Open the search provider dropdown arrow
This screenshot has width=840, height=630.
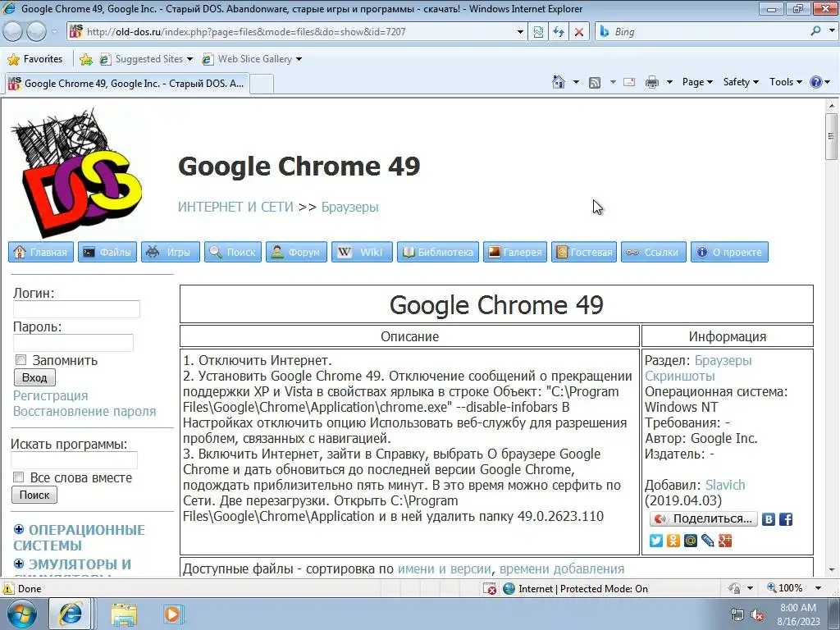832,31
